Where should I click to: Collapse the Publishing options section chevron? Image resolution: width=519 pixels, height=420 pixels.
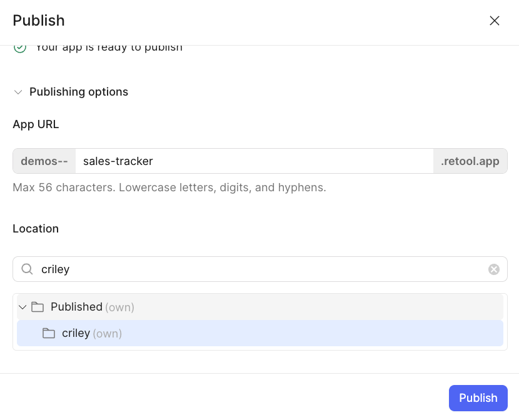(x=18, y=92)
